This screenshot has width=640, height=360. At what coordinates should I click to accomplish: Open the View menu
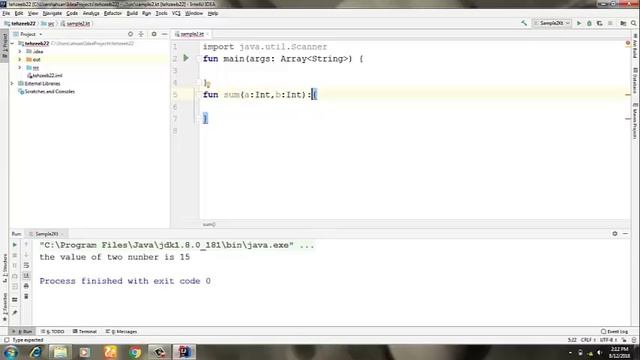pyautogui.click(x=33, y=13)
